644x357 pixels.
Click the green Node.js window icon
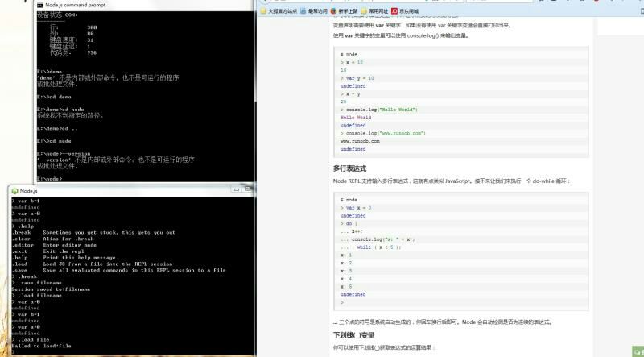pyautogui.click(x=14, y=189)
